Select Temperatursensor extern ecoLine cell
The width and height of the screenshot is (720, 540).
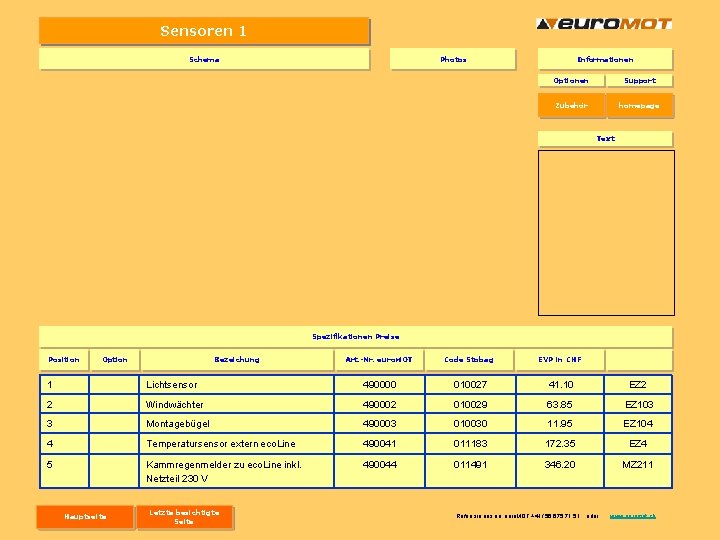(x=236, y=444)
